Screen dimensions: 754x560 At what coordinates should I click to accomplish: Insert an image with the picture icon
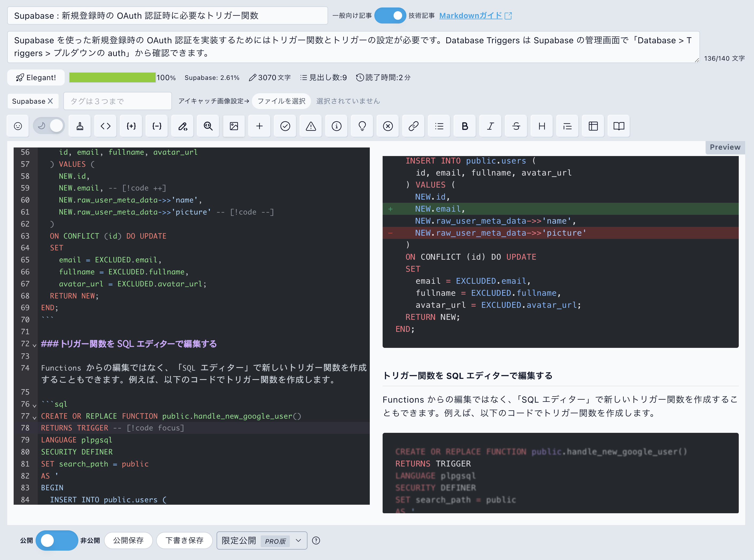[234, 126]
